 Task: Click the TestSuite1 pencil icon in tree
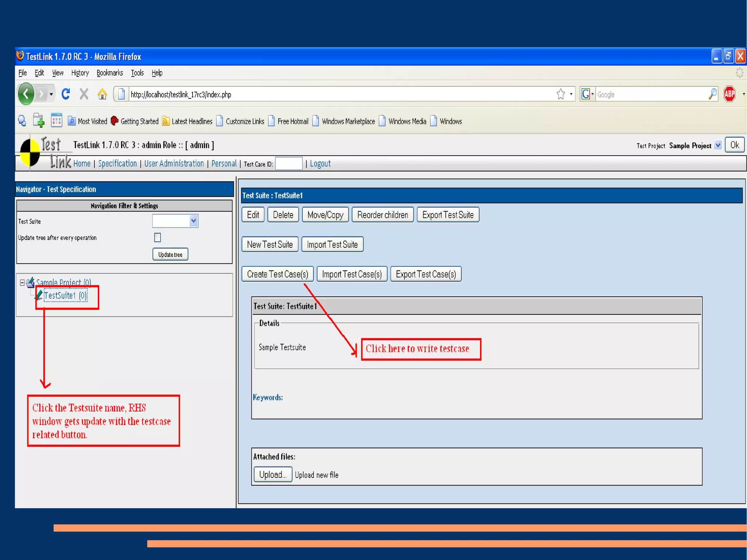point(39,295)
